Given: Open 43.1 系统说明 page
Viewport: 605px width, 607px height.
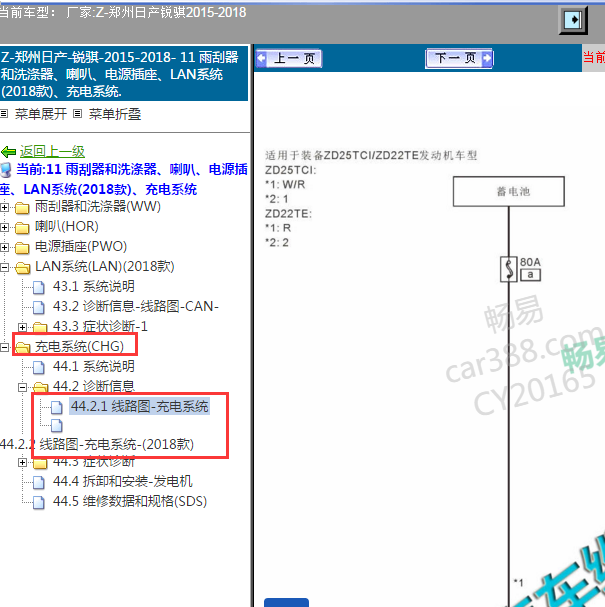Looking at the screenshot, I should pyautogui.click(x=94, y=286).
